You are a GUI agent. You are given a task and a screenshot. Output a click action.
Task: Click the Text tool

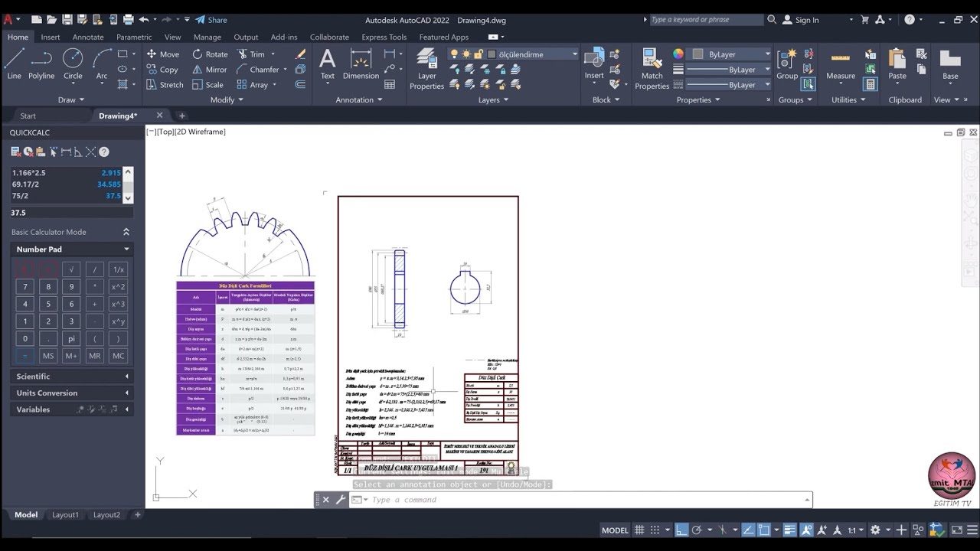(x=327, y=64)
